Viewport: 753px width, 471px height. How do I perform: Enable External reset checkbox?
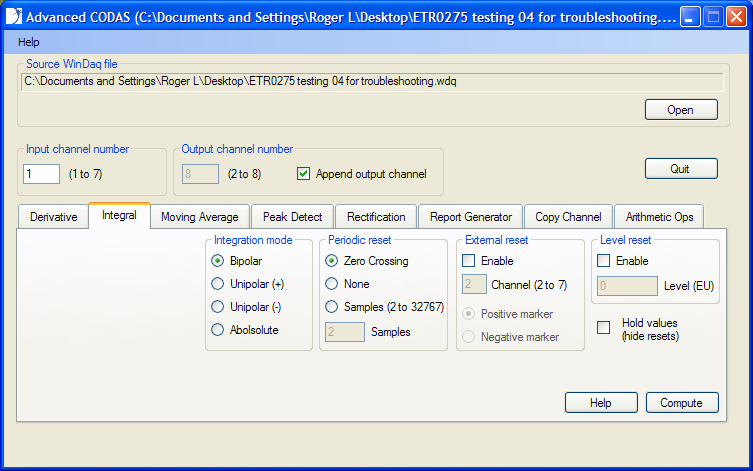pos(468,261)
